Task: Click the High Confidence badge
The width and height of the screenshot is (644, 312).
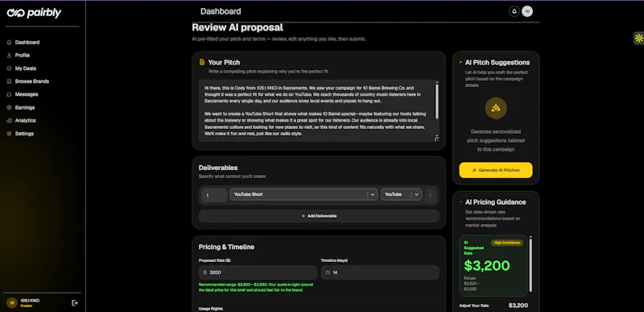Action: point(507,243)
